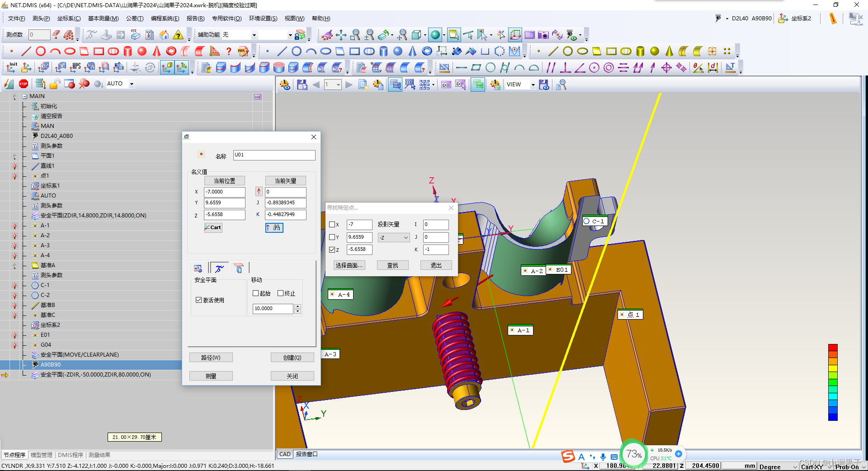
Task: Click the 选择曲面... button
Action: (x=349, y=265)
